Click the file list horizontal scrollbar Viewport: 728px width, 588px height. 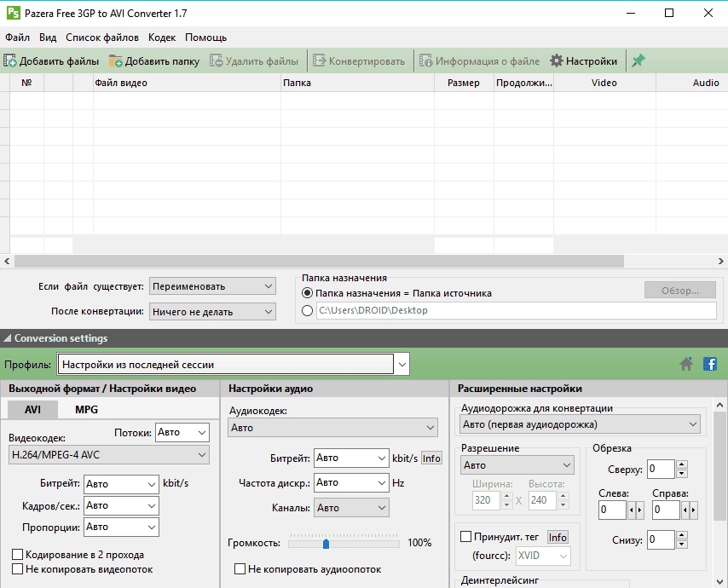pos(319,262)
